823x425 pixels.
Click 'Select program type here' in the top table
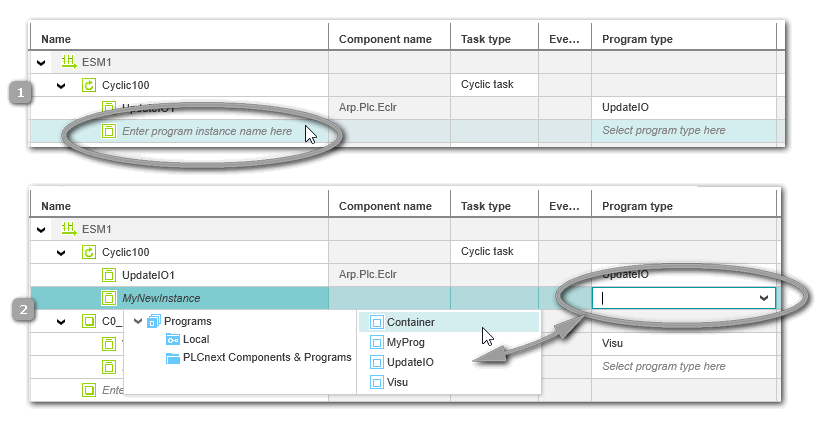pyautogui.click(x=663, y=131)
